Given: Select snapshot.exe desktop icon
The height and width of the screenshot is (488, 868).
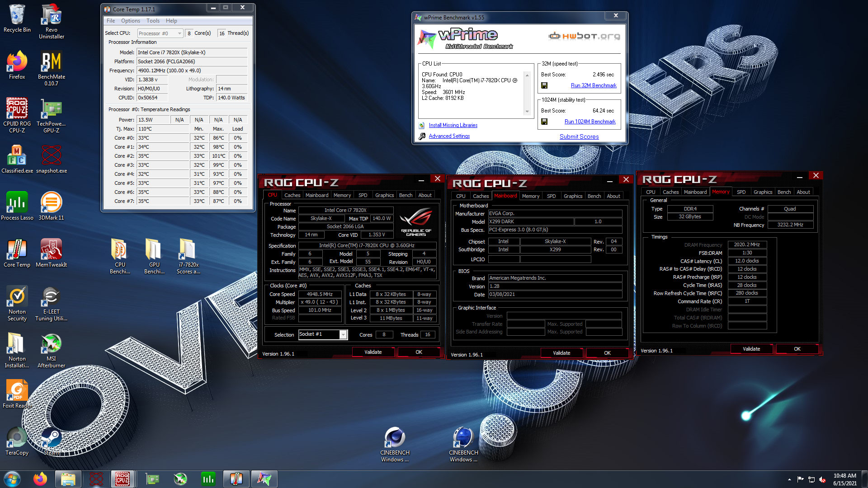Looking at the screenshot, I should tap(52, 159).
